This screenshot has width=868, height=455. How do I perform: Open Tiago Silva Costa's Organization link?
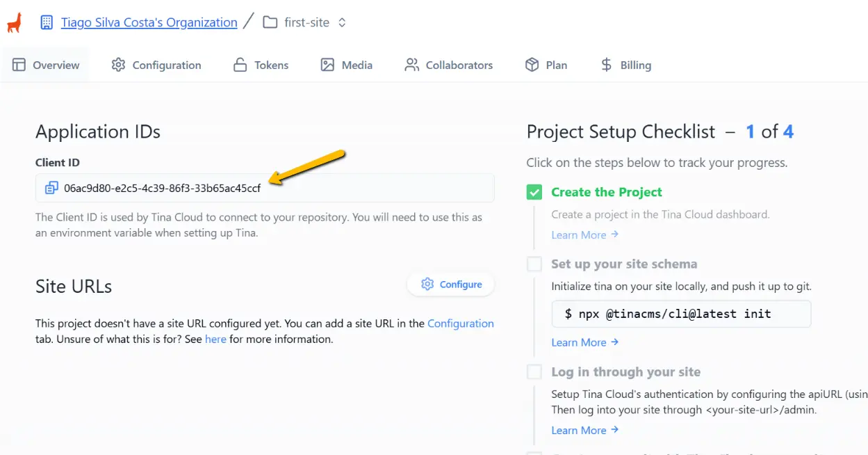(149, 22)
